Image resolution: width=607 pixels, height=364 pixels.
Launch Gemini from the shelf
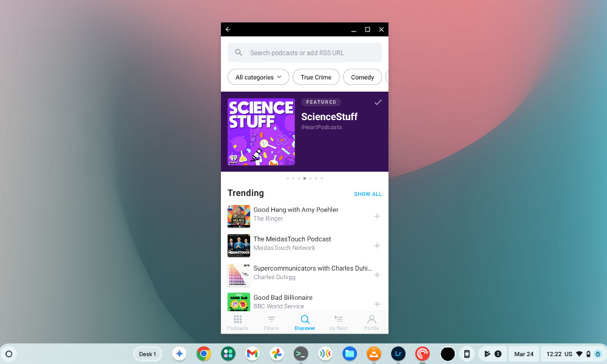[179, 354]
